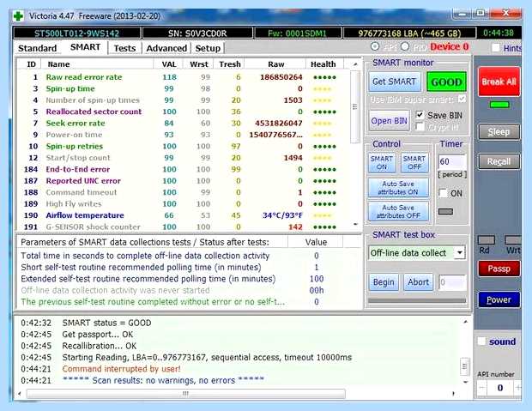Decrease the API number stepper
This screenshot has height=411, width=532.
pyautogui.click(x=482, y=388)
